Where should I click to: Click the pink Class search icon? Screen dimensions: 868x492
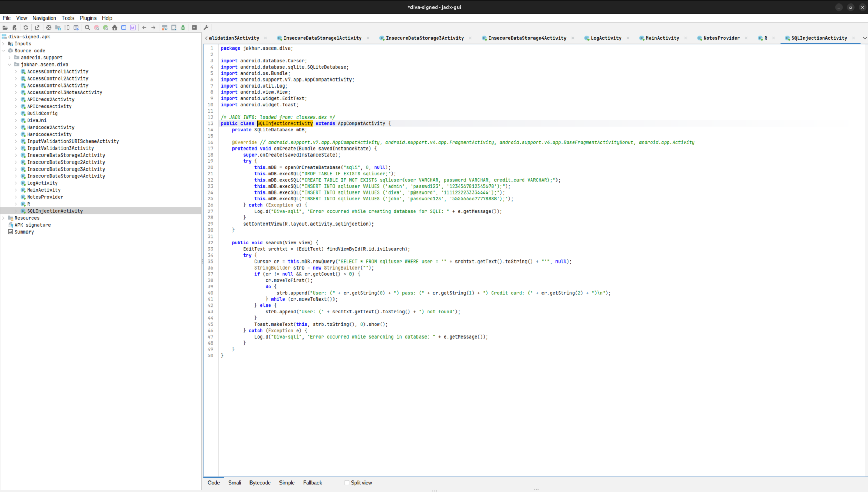(97, 28)
